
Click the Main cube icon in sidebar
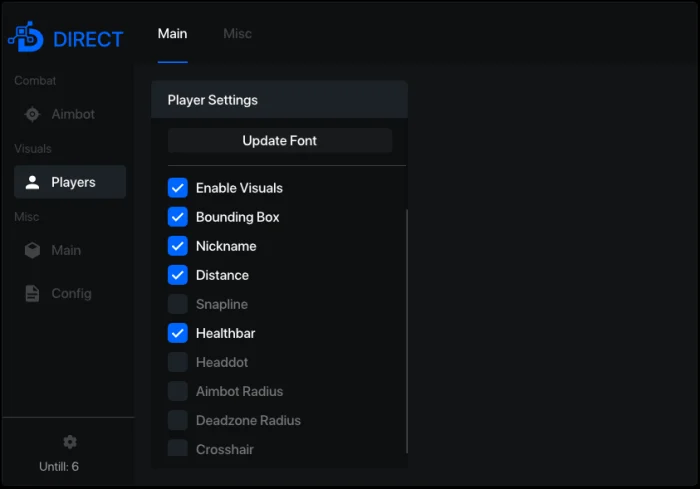[32, 250]
